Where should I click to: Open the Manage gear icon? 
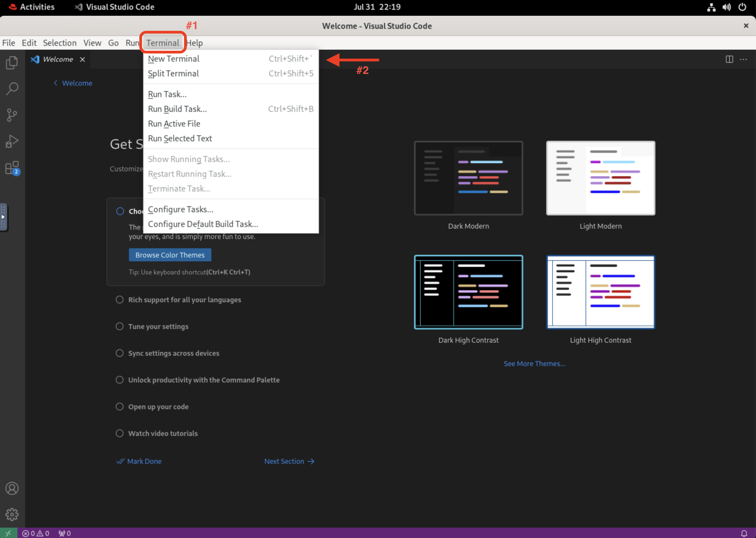(x=12, y=515)
